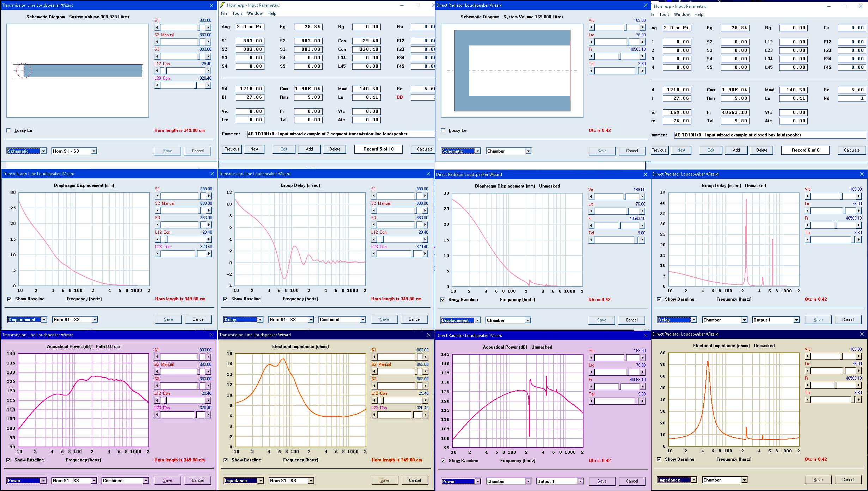Click Calculate in the Record 6 of 6 window
868x491 pixels.
(851, 150)
